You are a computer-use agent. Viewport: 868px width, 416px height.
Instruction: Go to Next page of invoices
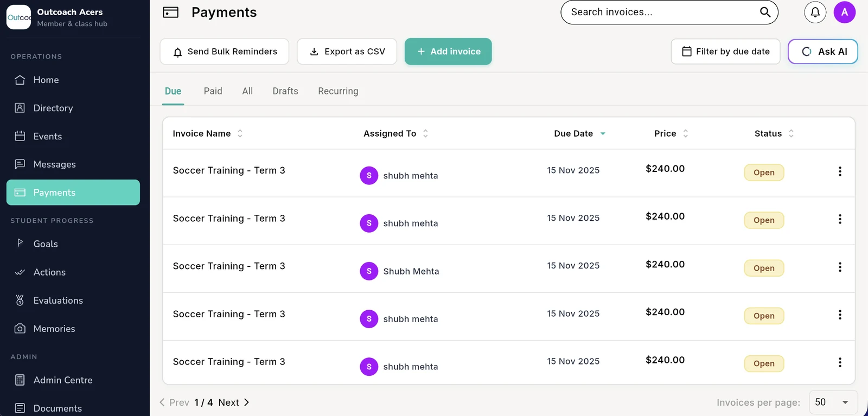[x=234, y=402]
